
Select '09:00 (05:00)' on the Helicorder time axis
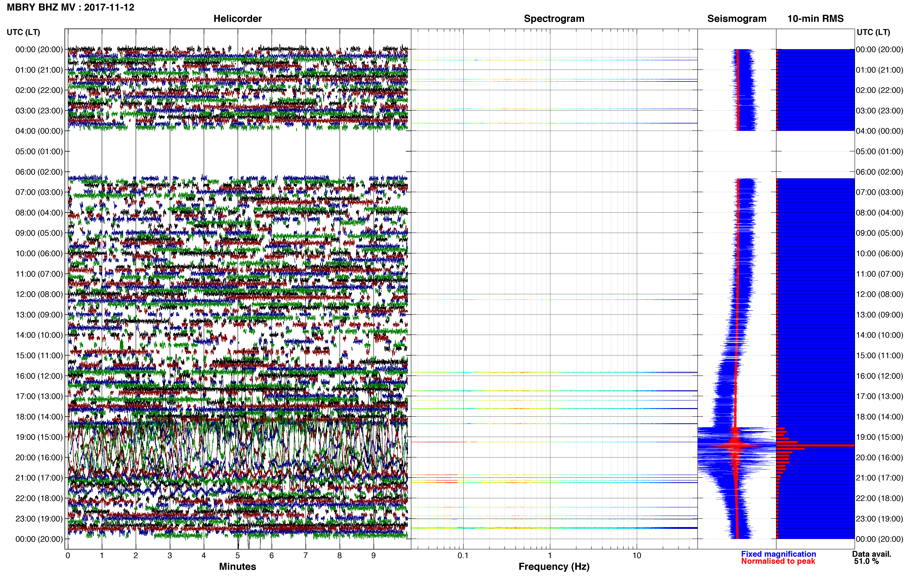pos(39,233)
